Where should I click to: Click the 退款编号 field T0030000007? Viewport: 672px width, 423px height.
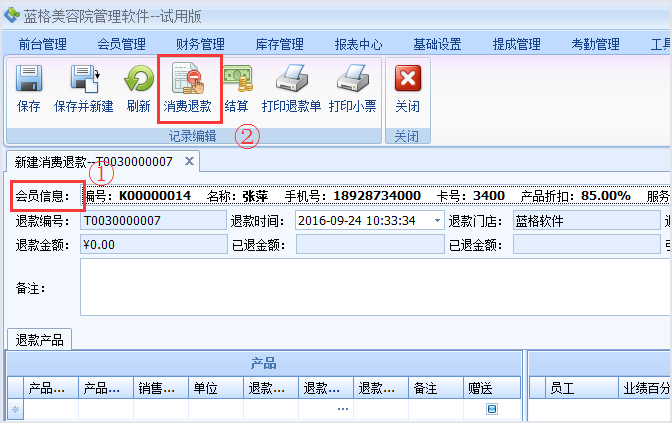tap(153, 221)
